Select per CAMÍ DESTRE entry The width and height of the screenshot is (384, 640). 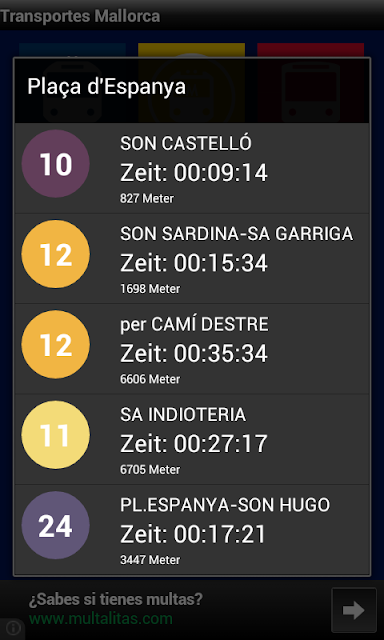[192, 349]
